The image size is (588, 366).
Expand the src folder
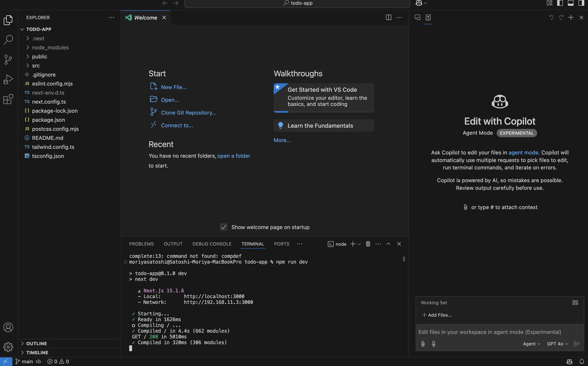(x=36, y=66)
